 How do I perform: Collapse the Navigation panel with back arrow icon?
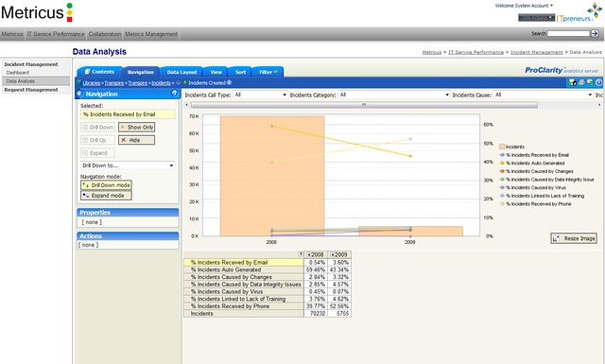(79, 94)
